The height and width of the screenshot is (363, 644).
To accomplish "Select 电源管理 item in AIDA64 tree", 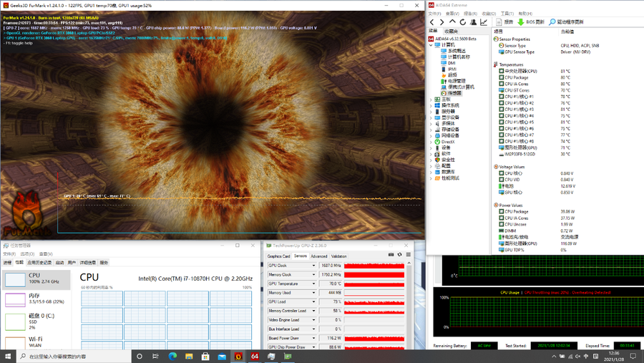I will pyautogui.click(x=457, y=82).
